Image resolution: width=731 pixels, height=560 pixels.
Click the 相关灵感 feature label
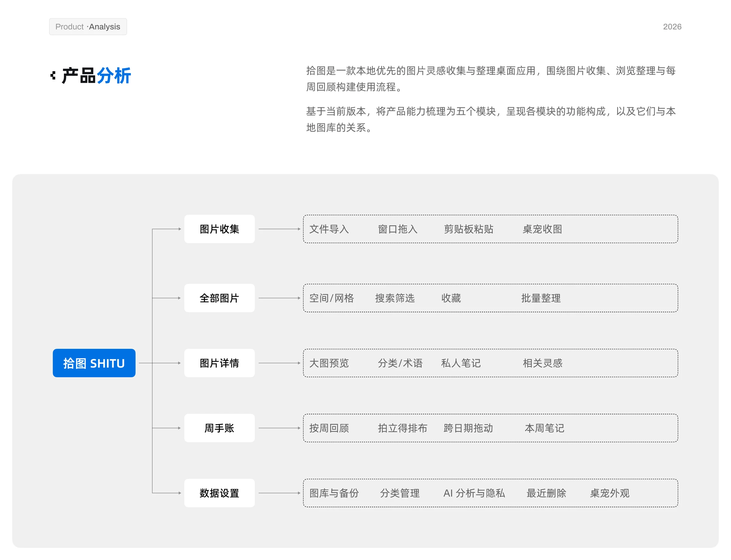click(x=543, y=363)
